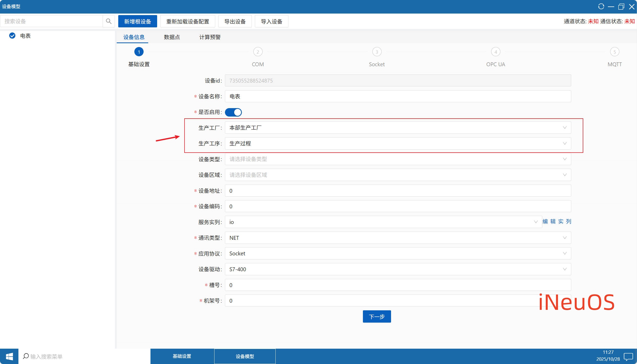Screen dimensions: 637x364
Task: Click the search magnifier icon beside 搜索设备
Action: [x=109, y=21]
